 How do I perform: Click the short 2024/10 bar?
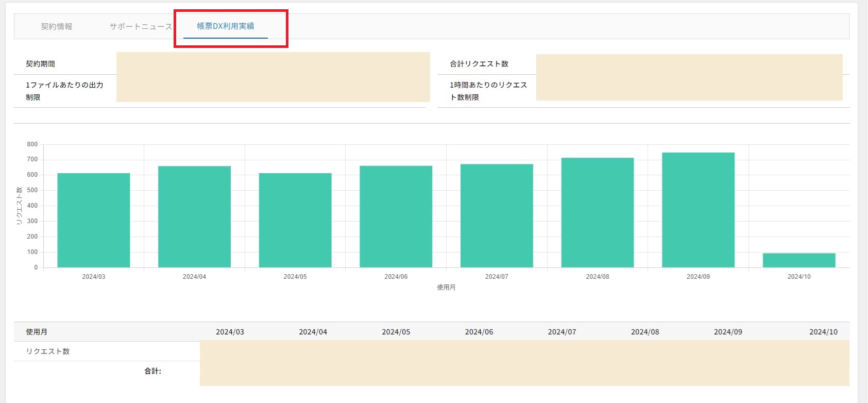point(799,260)
